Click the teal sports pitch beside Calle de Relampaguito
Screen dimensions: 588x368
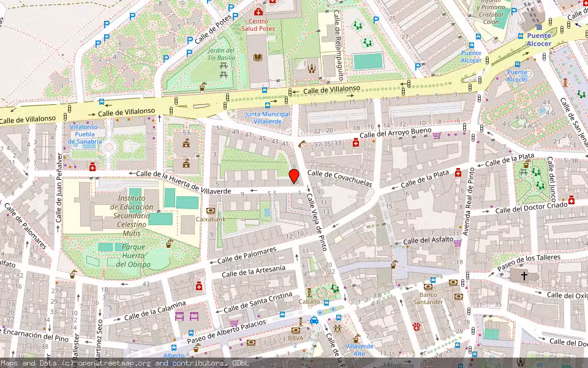(368, 61)
